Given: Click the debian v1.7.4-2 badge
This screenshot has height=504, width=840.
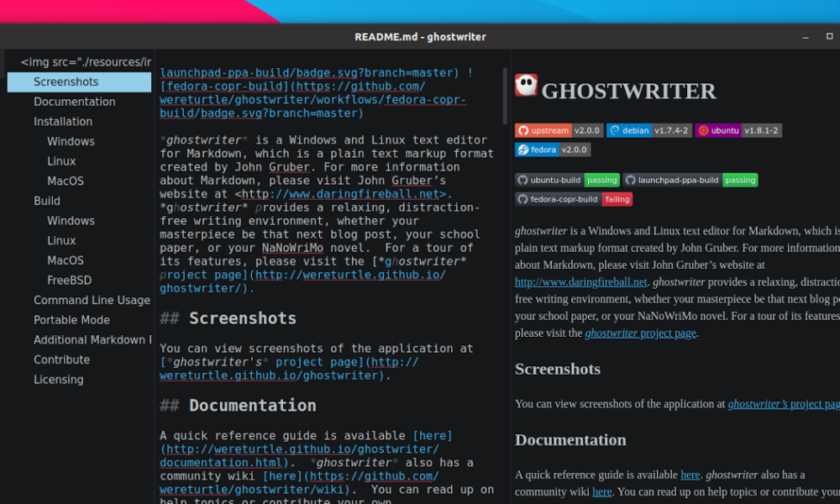Looking at the screenshot, I should (648, 131).
